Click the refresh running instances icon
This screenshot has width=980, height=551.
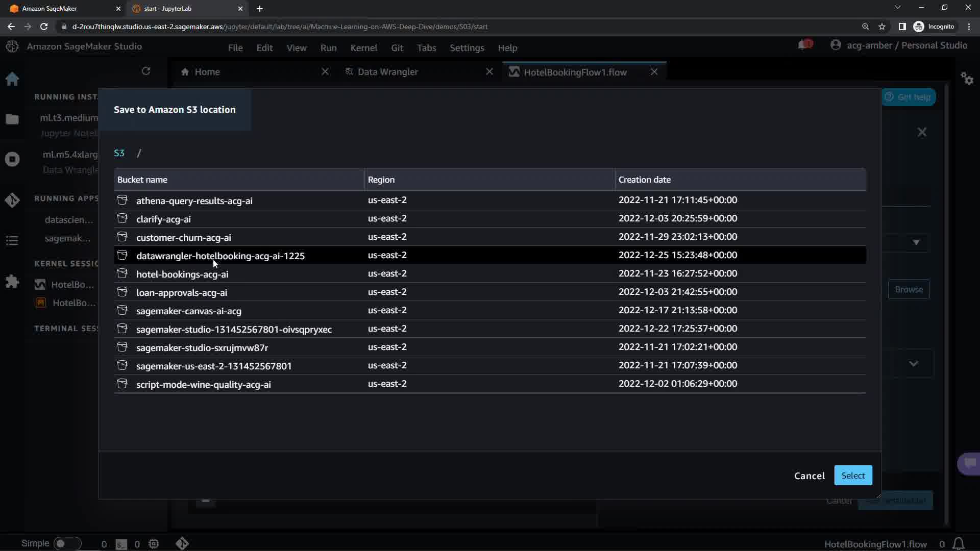tap(146, 71)
